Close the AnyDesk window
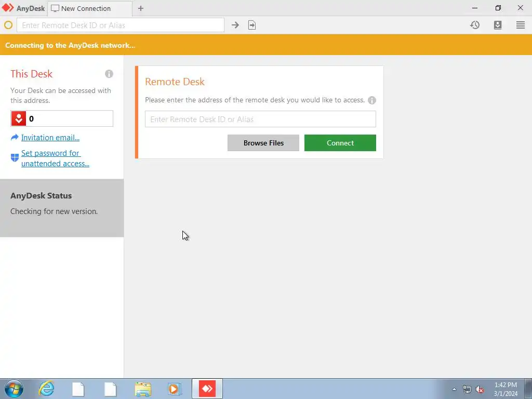 click(521, 8)
